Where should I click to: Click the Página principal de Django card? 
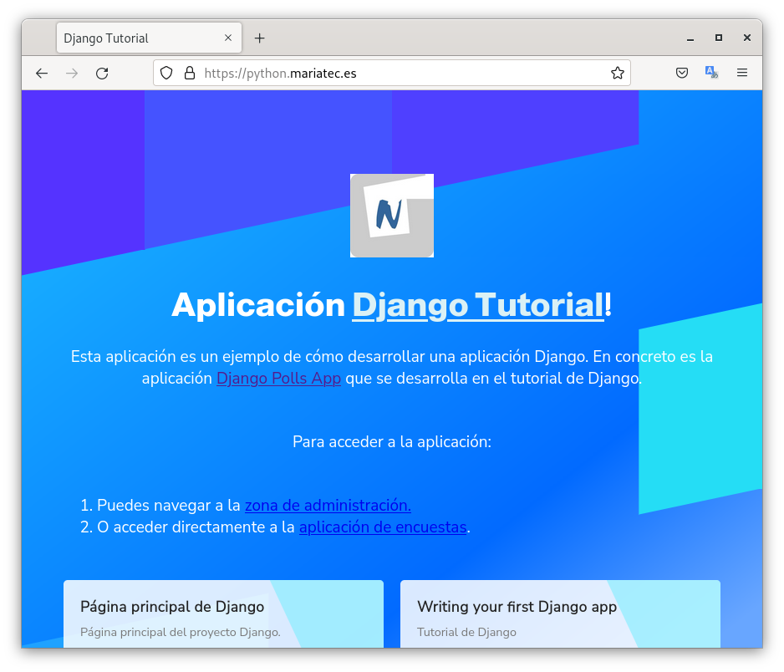pyautogui.click(x=223, y=614)
